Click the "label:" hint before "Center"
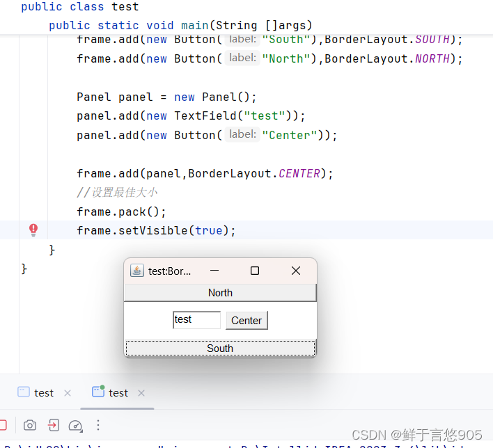The height and width of the screenshot is (448, 493). pos(242,134)
